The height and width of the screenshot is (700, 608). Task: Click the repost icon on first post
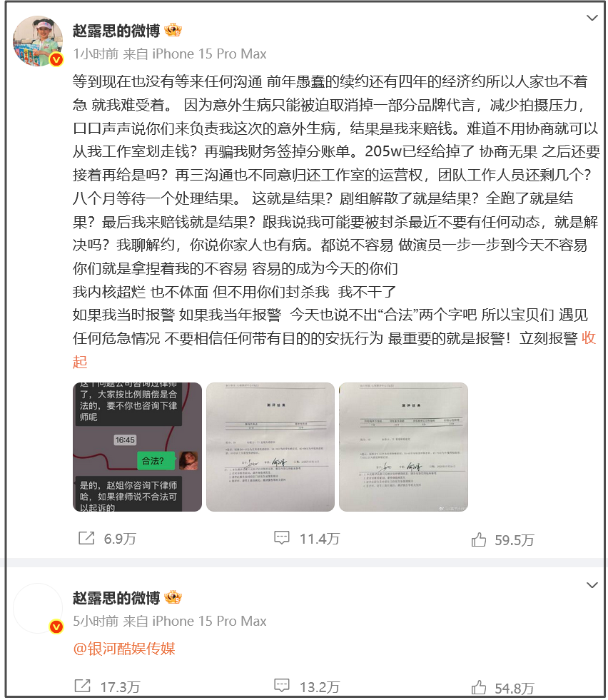click(x=86, y=539)
